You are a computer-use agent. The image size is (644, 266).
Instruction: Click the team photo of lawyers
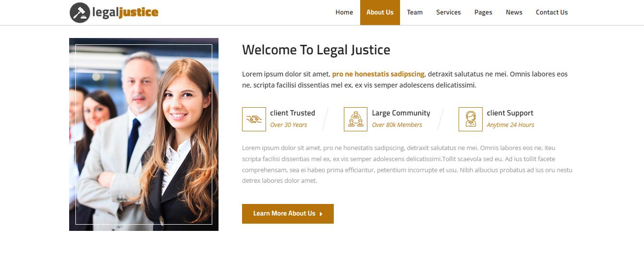144,134
